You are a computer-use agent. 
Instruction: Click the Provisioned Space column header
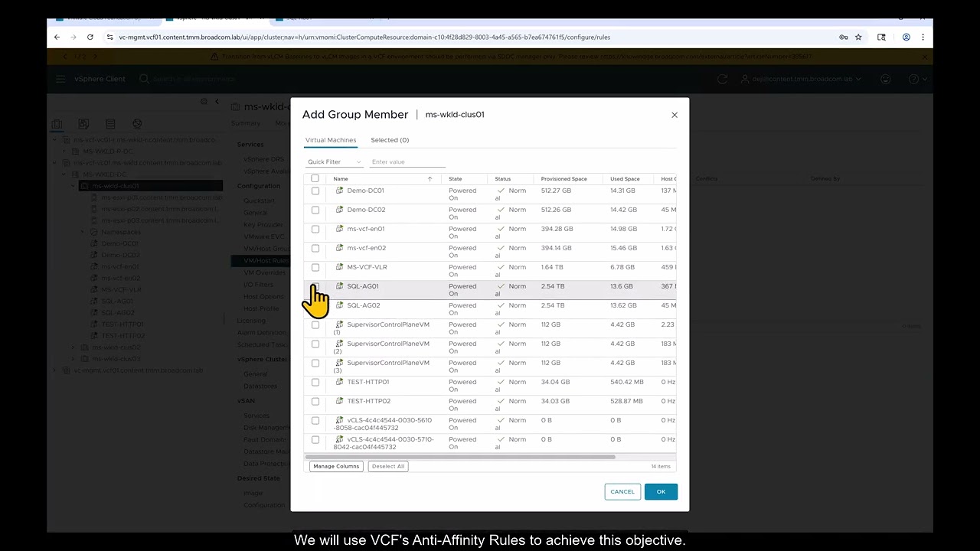pos(564,179)
